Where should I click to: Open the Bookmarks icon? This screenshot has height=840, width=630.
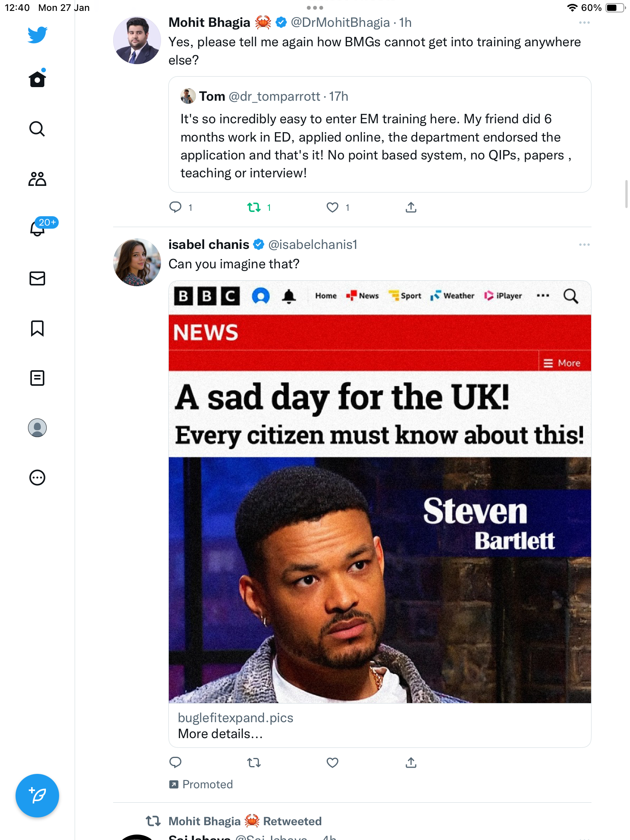[37, 328]
